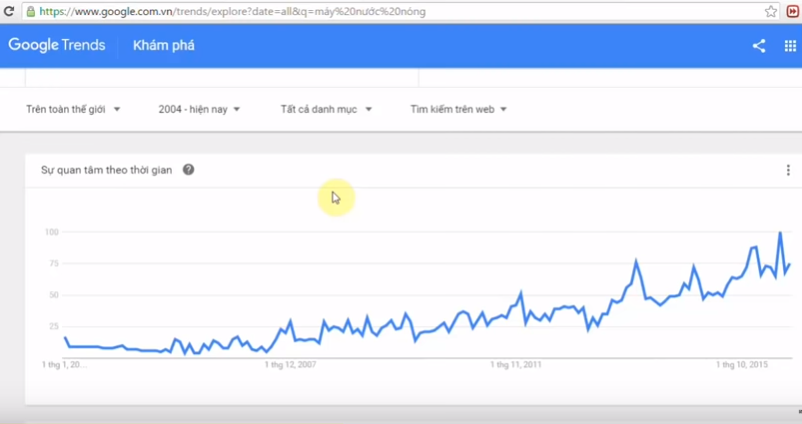Open three-dot options menu on chart card
802x424 pixels.
788,170
